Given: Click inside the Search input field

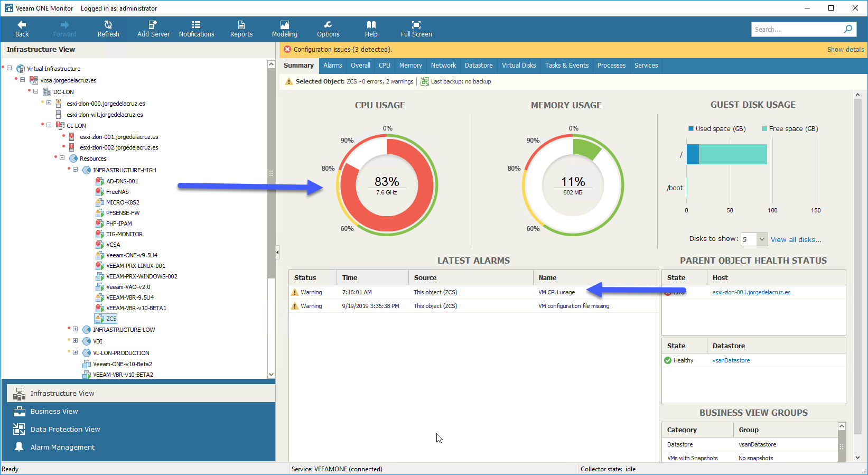Looking at the screenshot, I should pos(796,29).
